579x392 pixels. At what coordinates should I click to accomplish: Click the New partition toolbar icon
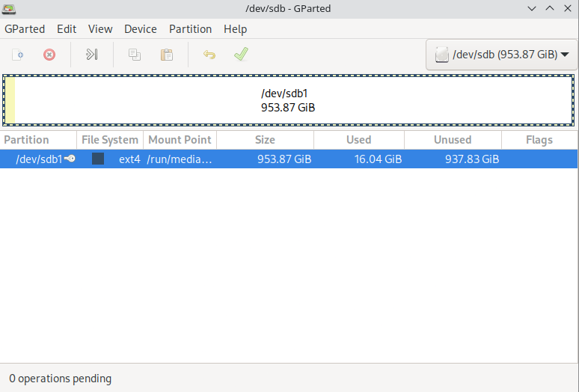[18, 55]
